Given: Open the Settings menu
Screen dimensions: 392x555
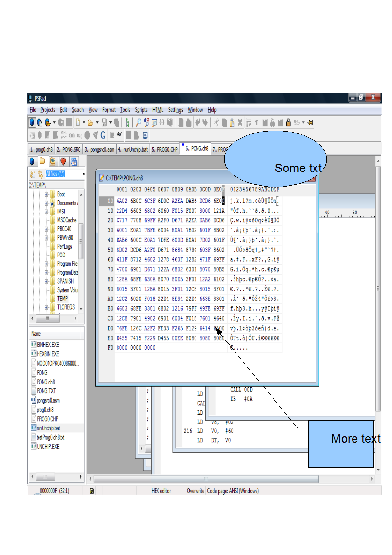Looking at the screenshot, I should (176, 110).
